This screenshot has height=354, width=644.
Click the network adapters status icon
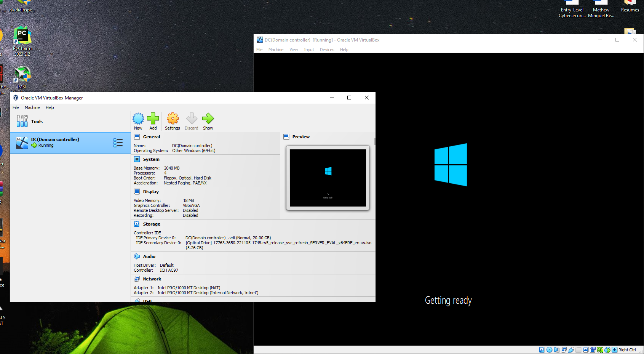click(564, 350)
